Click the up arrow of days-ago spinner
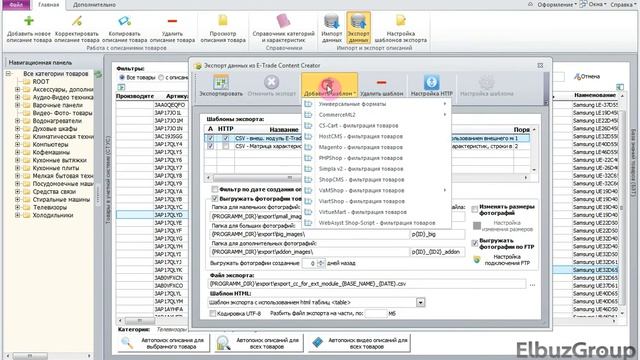 coord(321,261)
